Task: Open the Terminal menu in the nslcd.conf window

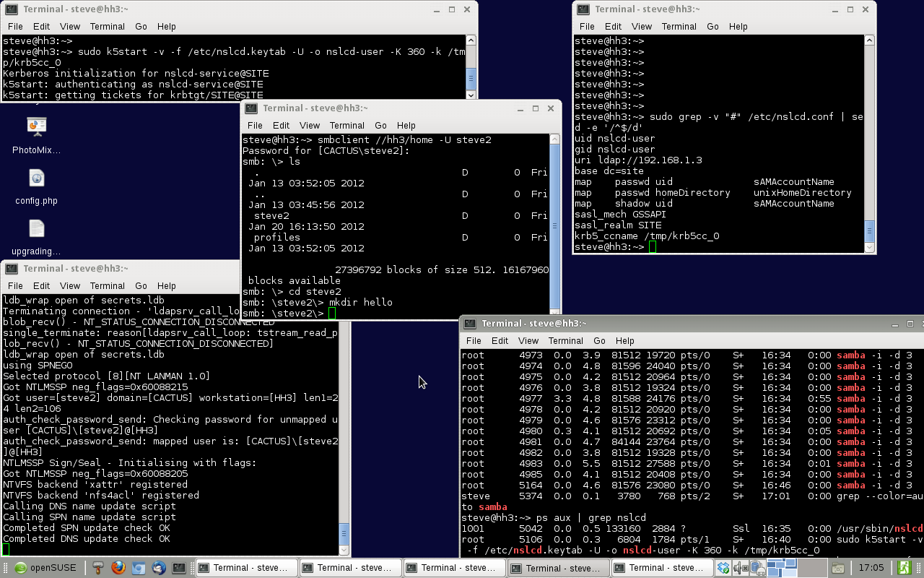Action: click(x=679, y=26)
